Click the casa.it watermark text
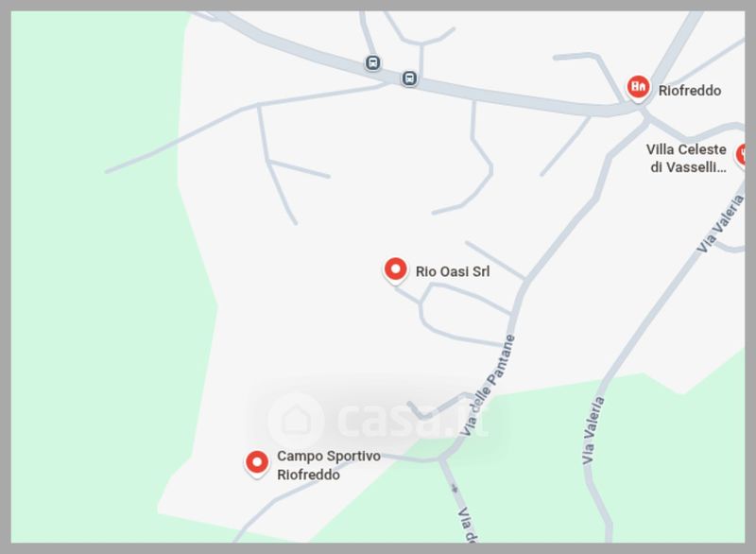 (414, 420)
